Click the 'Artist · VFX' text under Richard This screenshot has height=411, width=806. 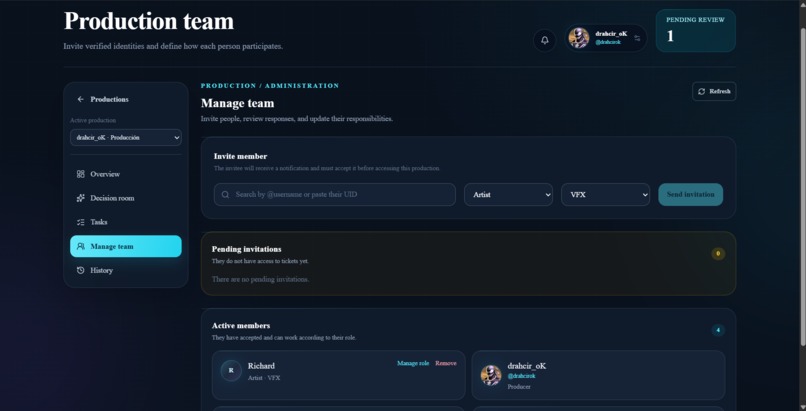pos(264,378)
